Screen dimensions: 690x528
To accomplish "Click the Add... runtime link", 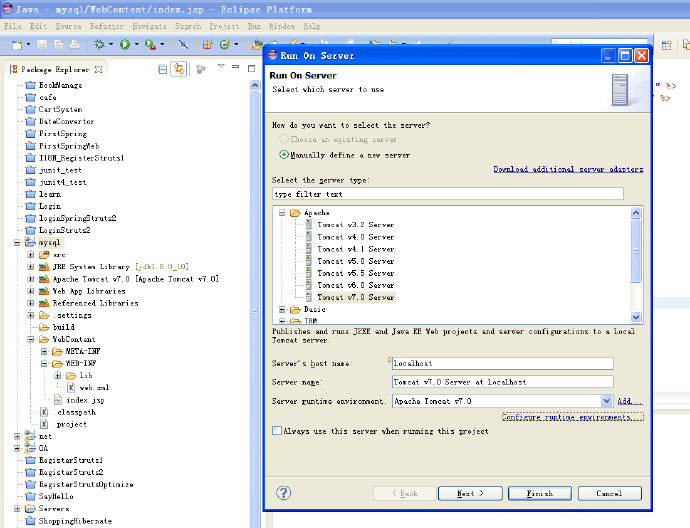I will pos(629,401).
